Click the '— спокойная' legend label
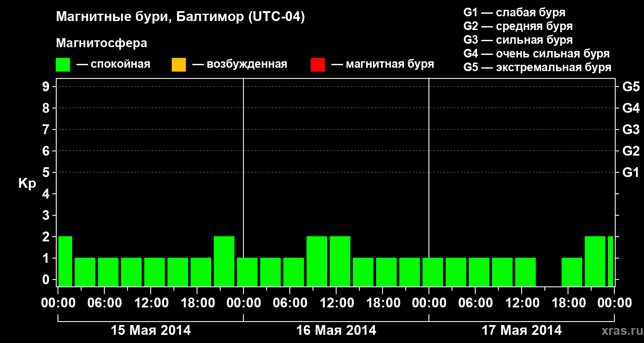Image resolution: width=644 pixels, height=343 pixels. pyautogui.click(x=113, y=65)
